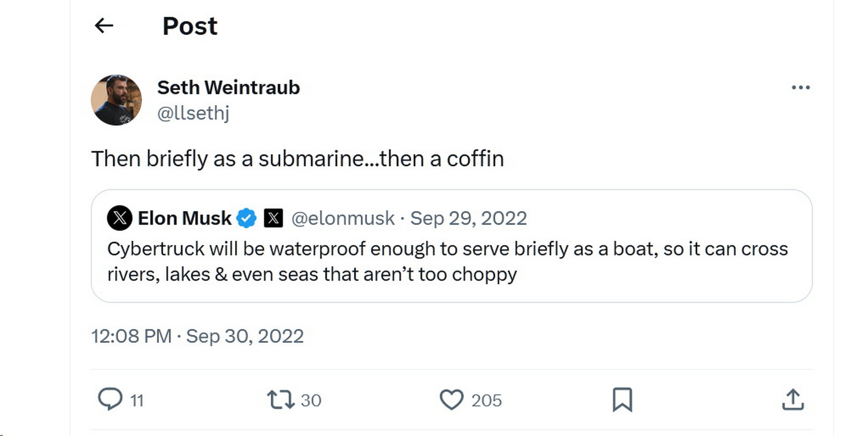Open the quoted Cybertruck tweet text

pyautogui.click(x=447, y=261)
